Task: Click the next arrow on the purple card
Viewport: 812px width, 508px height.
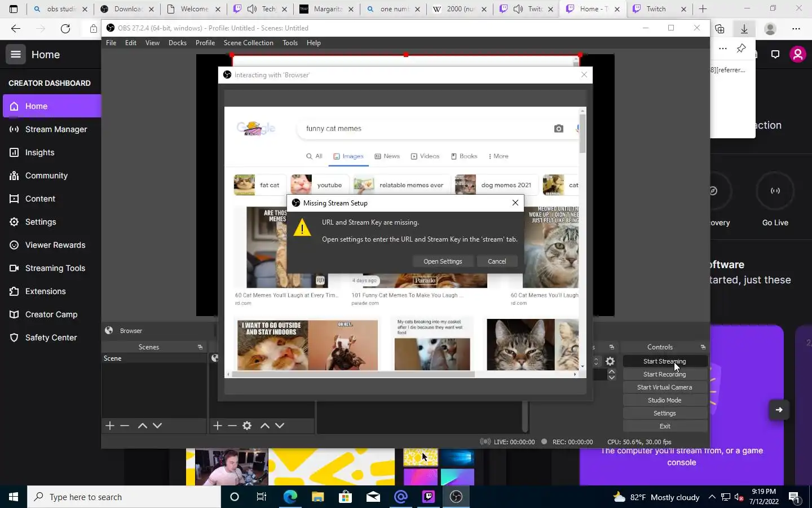Action: click(x=779, y=410)
